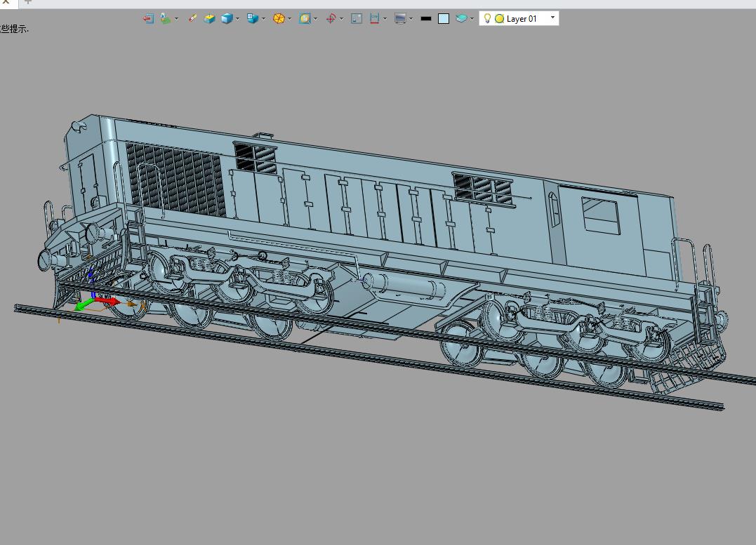Click the teal layer stack icon
This screenshot has width=756, height=545.
461,19
